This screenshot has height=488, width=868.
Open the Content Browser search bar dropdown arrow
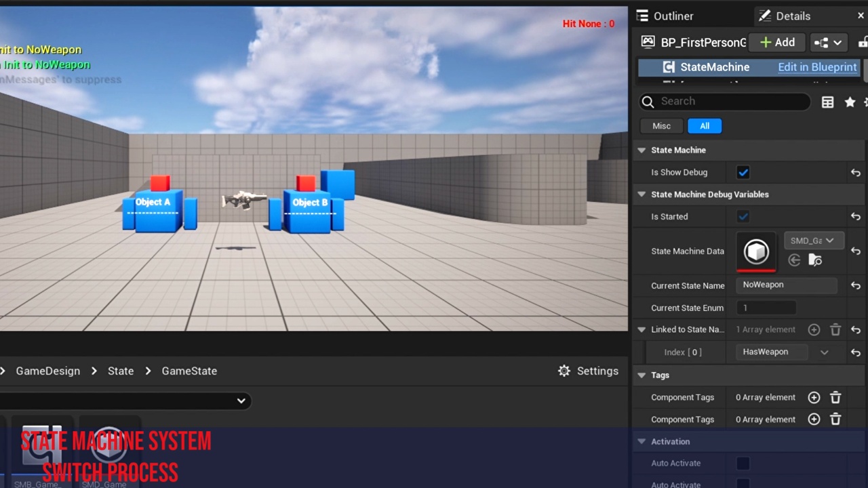[241, 401]
